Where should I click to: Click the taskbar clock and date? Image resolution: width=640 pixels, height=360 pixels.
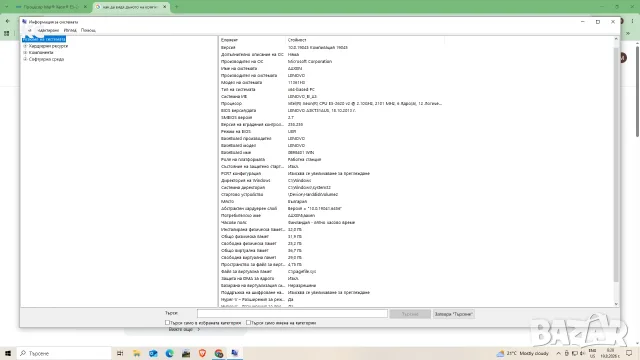(610, 353)
